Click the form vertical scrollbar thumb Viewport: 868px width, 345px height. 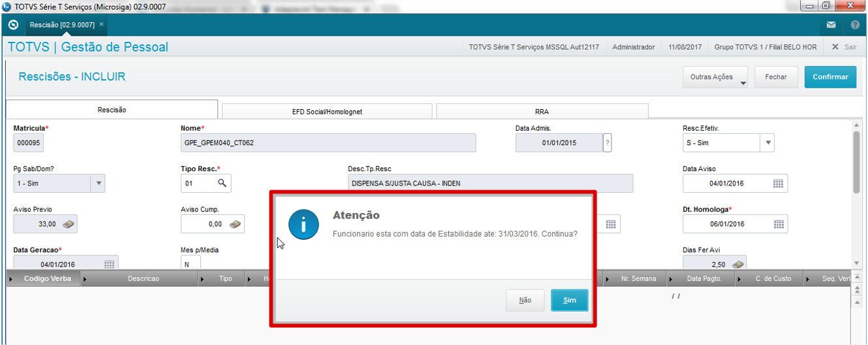click(x=856, y=162)
